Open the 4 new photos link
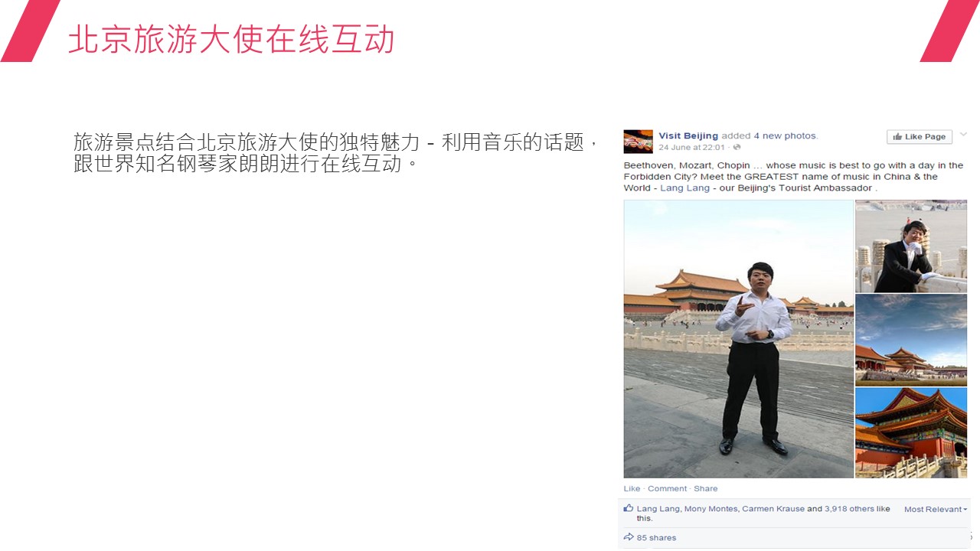980x551 pixels. click(786, 136)
